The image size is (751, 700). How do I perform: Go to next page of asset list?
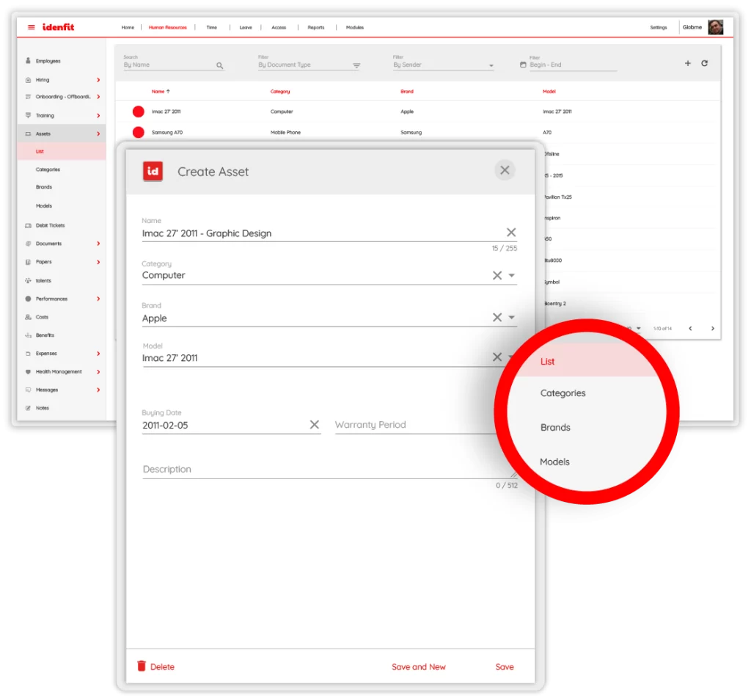712,329
